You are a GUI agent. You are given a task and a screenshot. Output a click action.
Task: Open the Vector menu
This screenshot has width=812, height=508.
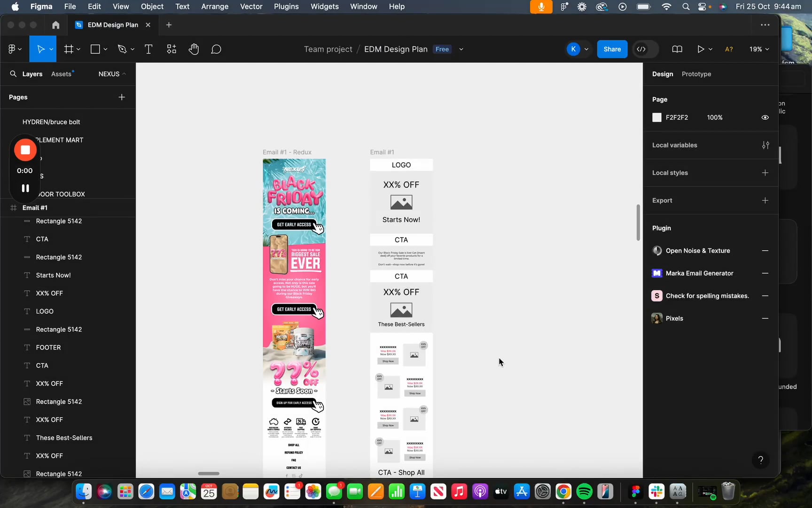(x=251, y=7)
